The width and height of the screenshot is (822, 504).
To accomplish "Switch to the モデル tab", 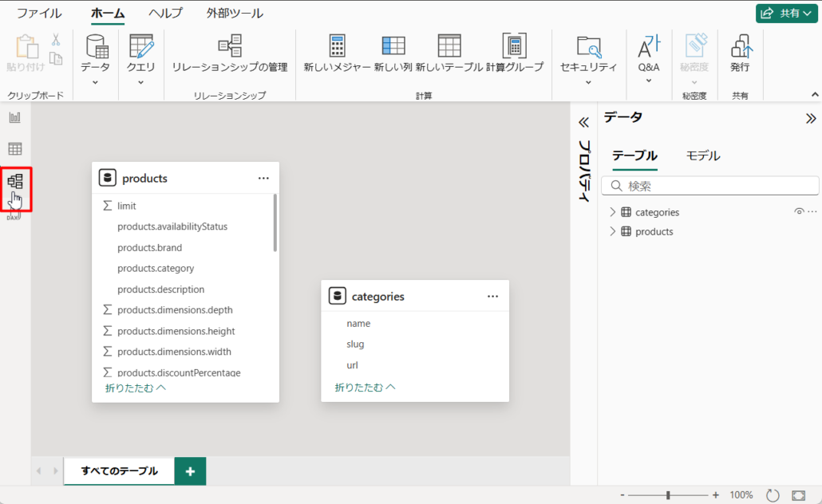I will pyautogui.click(x=702, y=156).
